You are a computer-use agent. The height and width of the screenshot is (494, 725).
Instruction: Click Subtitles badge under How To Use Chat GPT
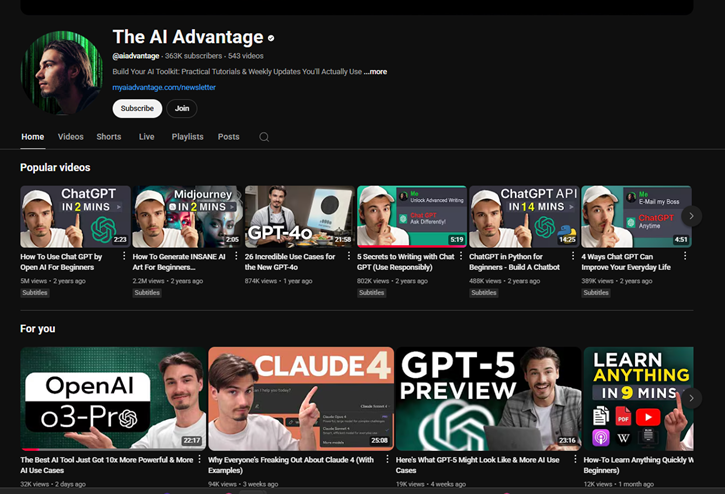click(35, 293)
